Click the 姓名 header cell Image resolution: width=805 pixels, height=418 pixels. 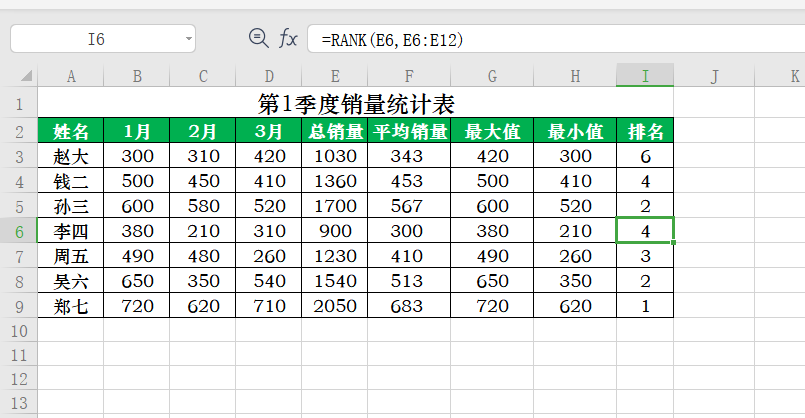click(x=71, y=131)
